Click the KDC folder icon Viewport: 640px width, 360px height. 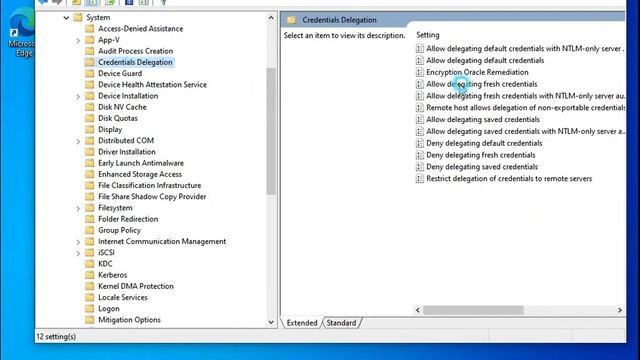pos(89,264)
